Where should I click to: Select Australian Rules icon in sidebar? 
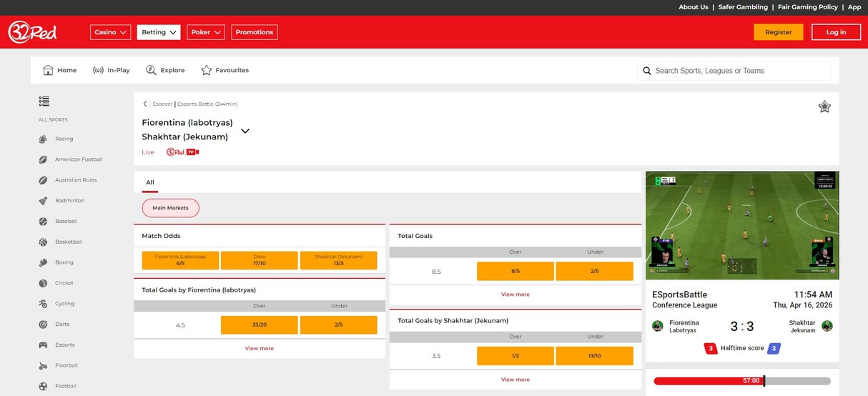coord(43,180)
